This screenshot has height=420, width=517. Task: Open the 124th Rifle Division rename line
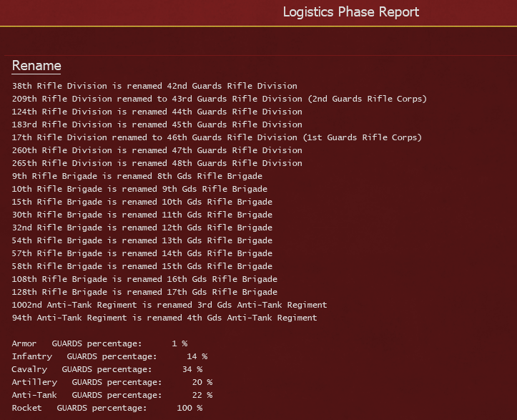tap(157, 112)
